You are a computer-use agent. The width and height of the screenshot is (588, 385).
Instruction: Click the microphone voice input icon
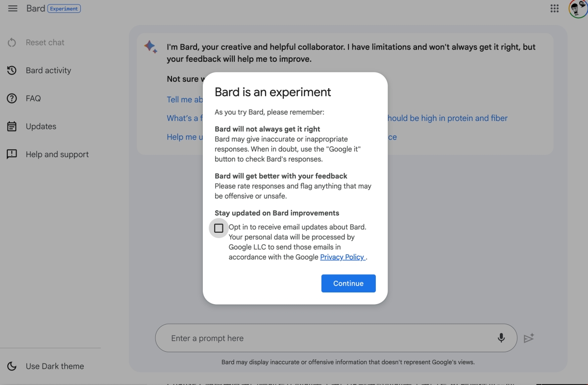coord(501,338)
